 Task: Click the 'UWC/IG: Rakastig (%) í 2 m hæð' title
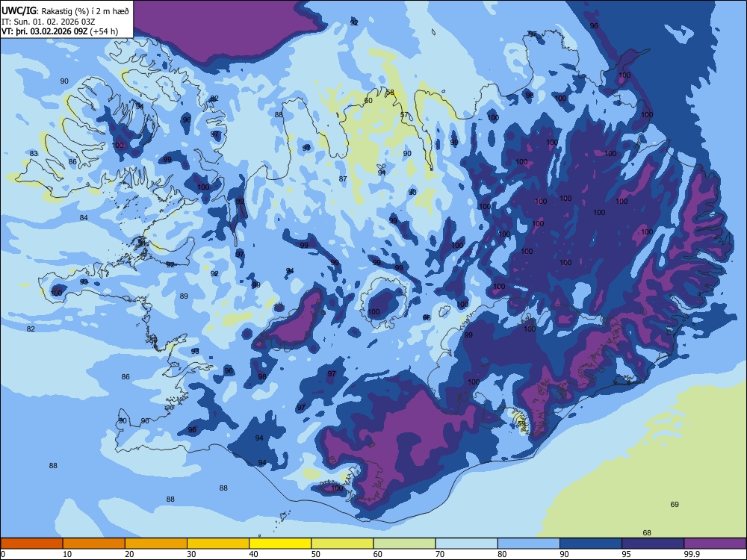pos(65,10)
